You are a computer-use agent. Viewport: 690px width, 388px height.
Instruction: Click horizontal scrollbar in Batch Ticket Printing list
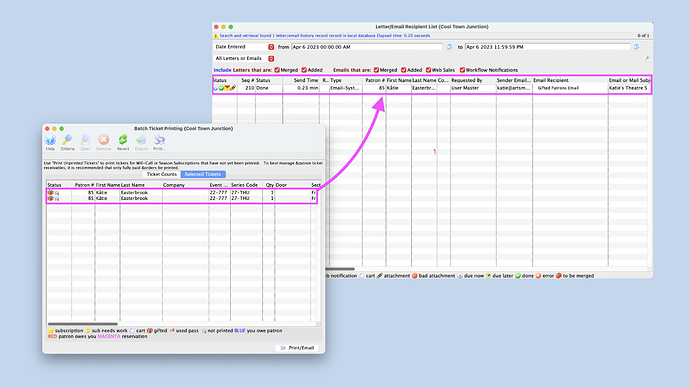83,324
